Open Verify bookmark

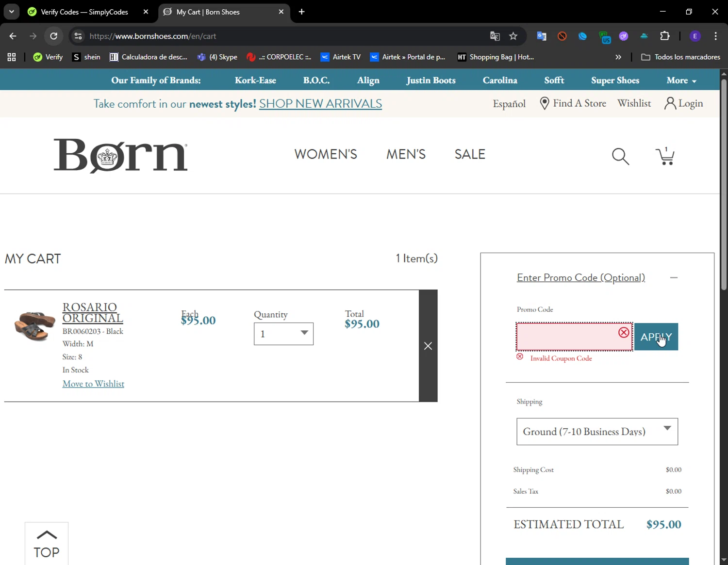coord(48,57)
